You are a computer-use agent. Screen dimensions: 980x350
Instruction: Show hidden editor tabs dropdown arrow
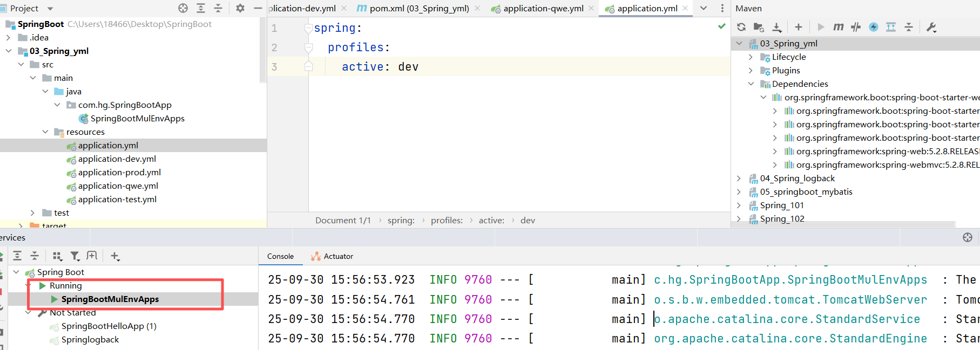pyautogui.click(x=704, y=8)
